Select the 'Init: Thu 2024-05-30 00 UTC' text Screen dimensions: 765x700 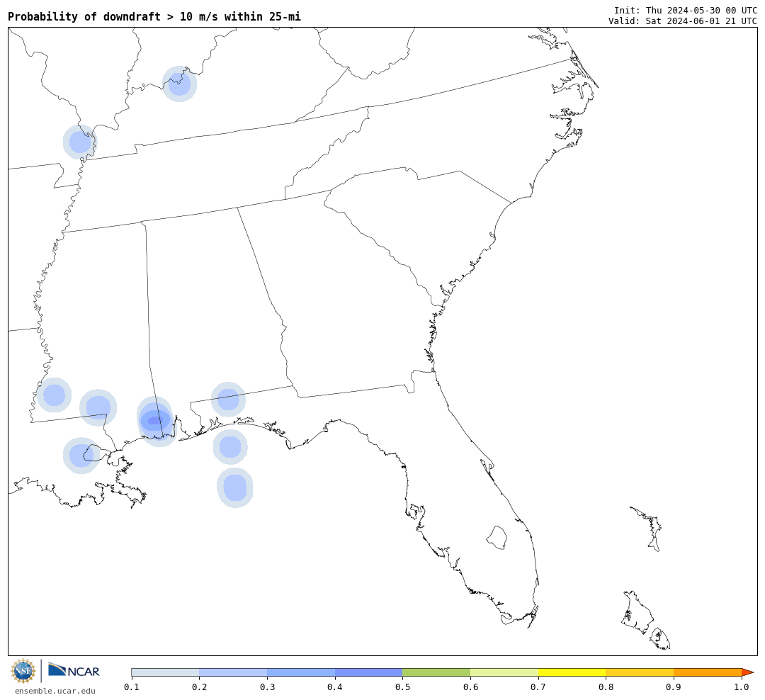click(686, 10)
